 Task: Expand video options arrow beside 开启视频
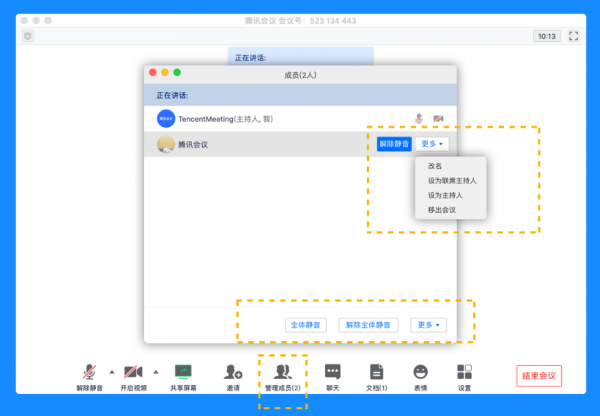[155, 371]
